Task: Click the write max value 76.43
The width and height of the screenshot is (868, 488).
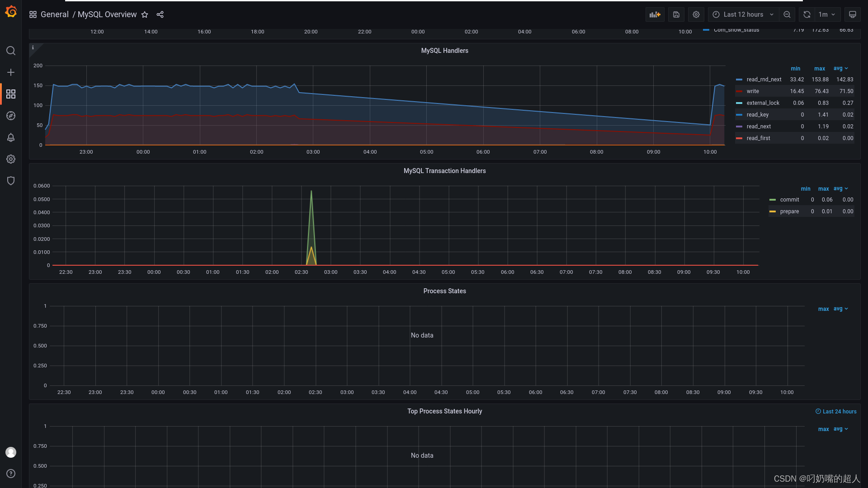Action: click(821, 91)
